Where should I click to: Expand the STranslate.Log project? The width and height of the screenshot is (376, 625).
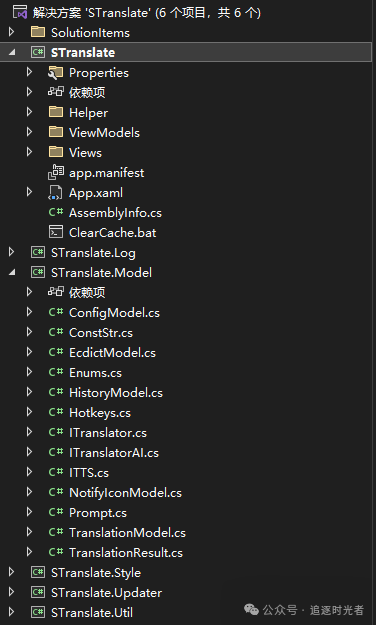point(12,252)
